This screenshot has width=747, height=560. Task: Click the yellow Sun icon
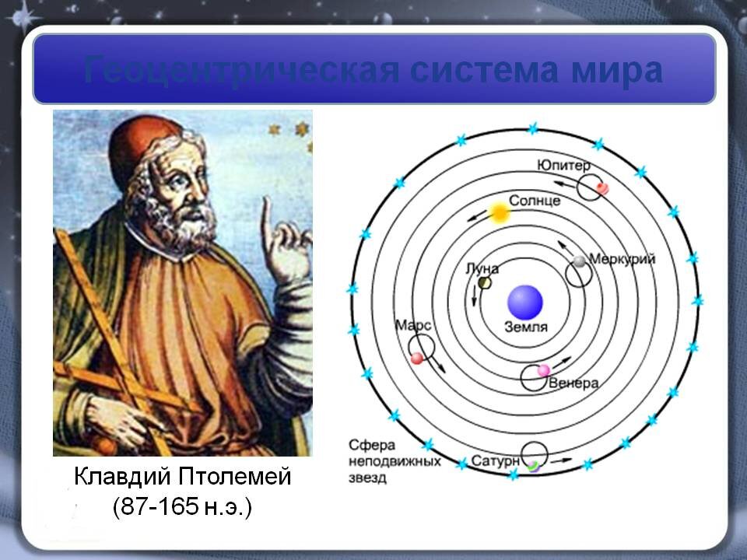pos(500,212)
